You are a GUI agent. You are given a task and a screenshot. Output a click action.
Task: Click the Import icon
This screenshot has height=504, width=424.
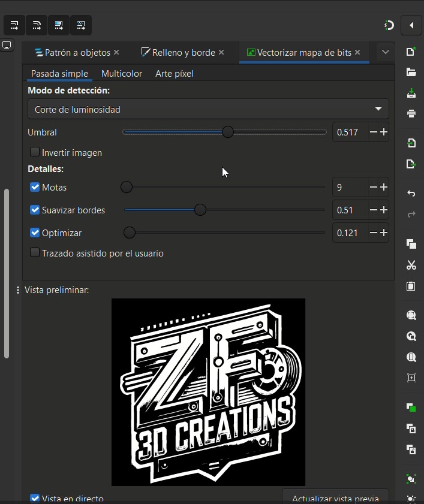pyautogui.click(x=411, y=143)
